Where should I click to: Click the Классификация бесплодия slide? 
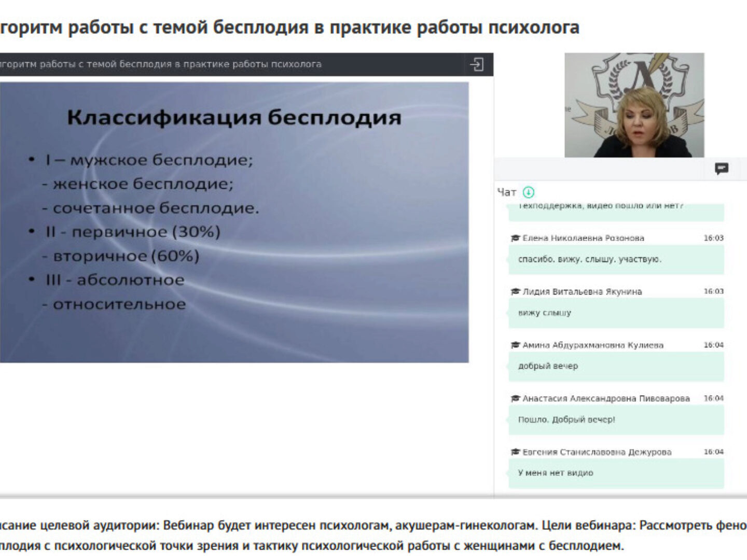(x=234, y=222)
